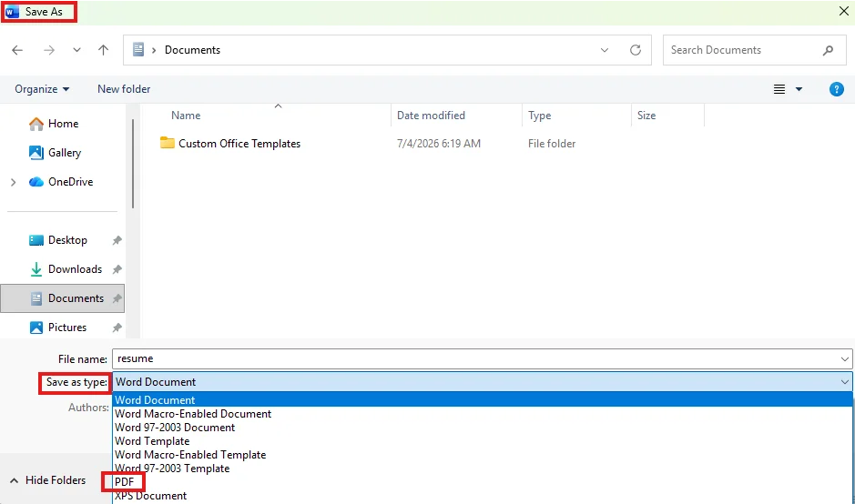Click the Custom Office Templates folder icon
The width and height of the screenshot is (855, 504).
pos(167,143)
